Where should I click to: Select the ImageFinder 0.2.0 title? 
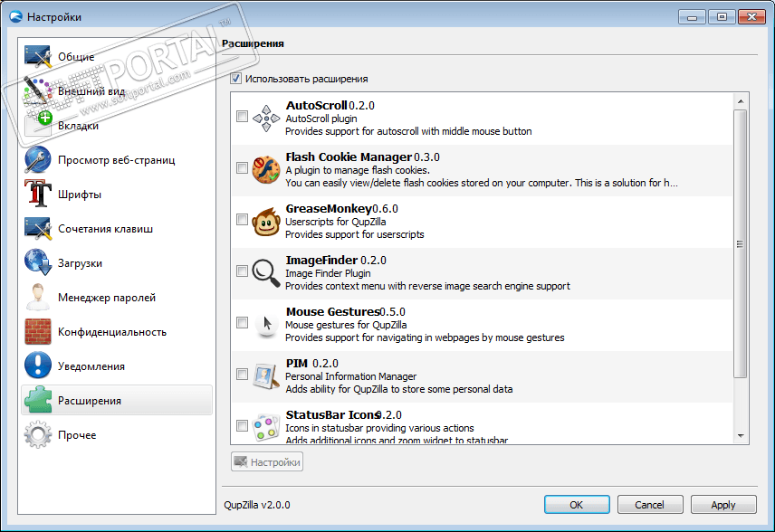pyautogui.click(x=336, y=260)
